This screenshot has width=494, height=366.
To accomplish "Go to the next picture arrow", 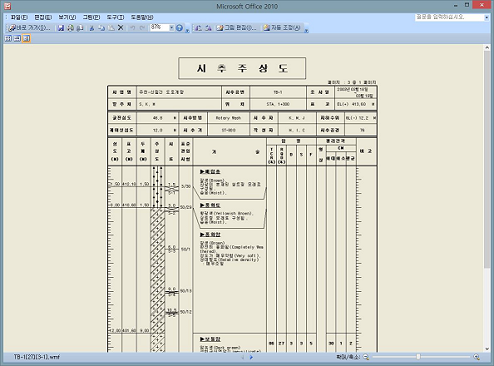I will point(251,357).
